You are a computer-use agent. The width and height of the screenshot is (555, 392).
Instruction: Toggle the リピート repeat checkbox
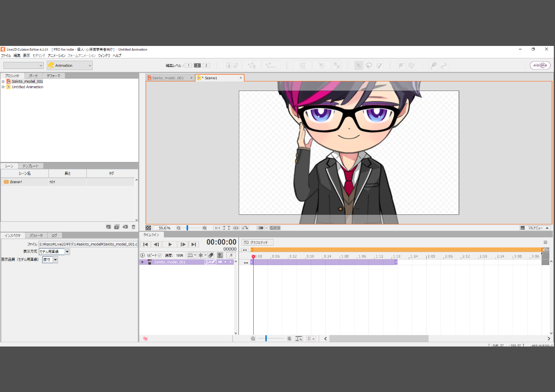[160, 256]
